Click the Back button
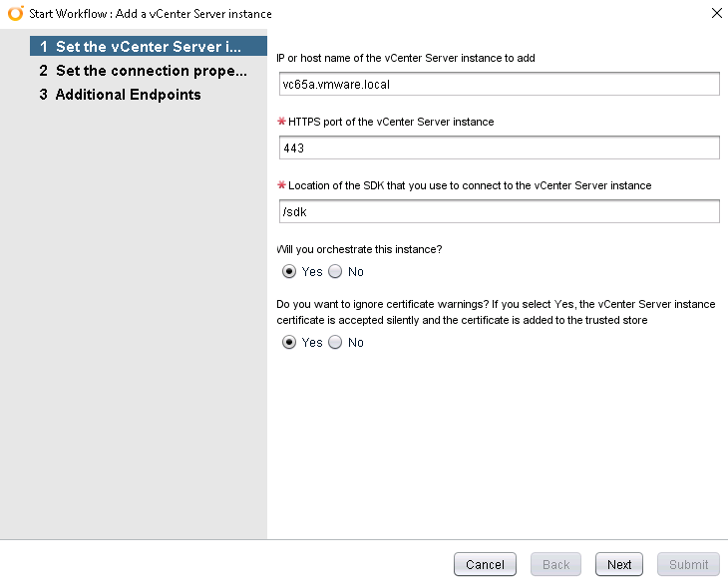Image resolution: width=728 pixels, height=584 pixels. 555,564
